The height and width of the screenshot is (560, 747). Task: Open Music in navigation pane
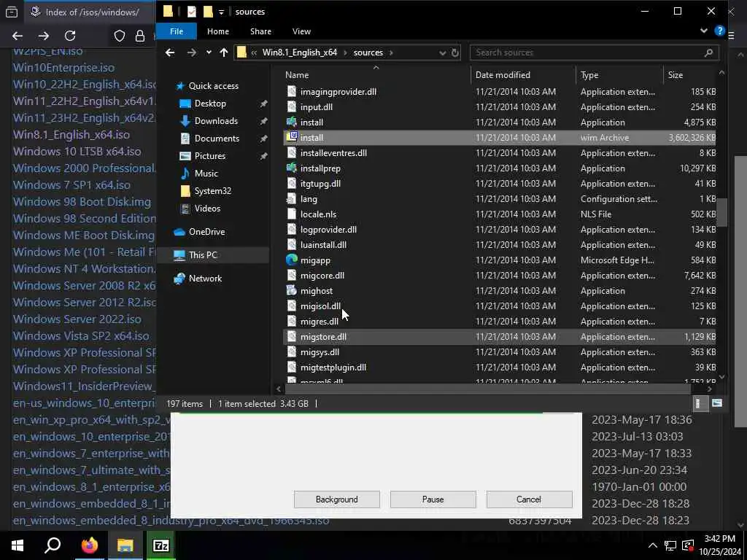206,174
